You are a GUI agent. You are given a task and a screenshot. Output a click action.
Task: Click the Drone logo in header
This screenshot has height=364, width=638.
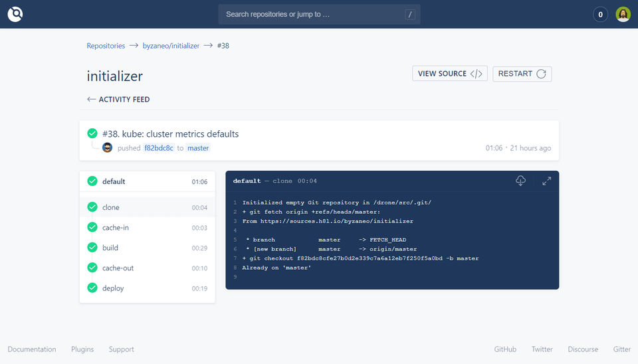[15, 14]
